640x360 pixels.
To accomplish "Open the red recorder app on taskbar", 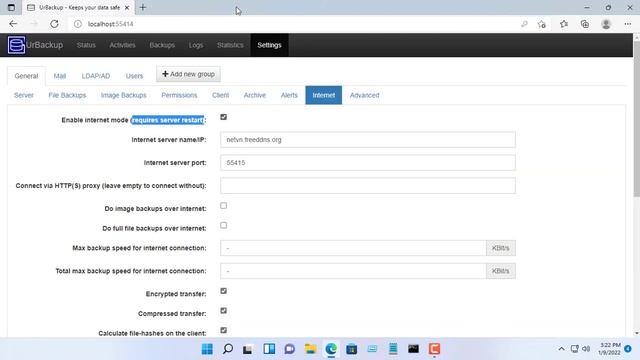I will point(434,349).
